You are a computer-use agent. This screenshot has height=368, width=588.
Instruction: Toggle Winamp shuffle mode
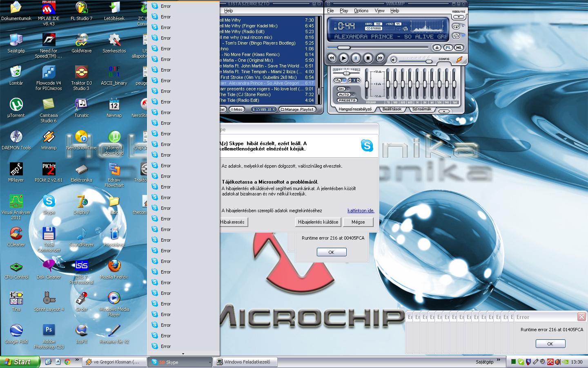point(456,36)
